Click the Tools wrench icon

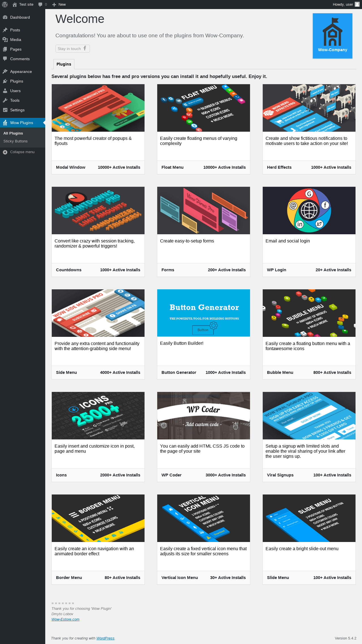coord(5,100)
